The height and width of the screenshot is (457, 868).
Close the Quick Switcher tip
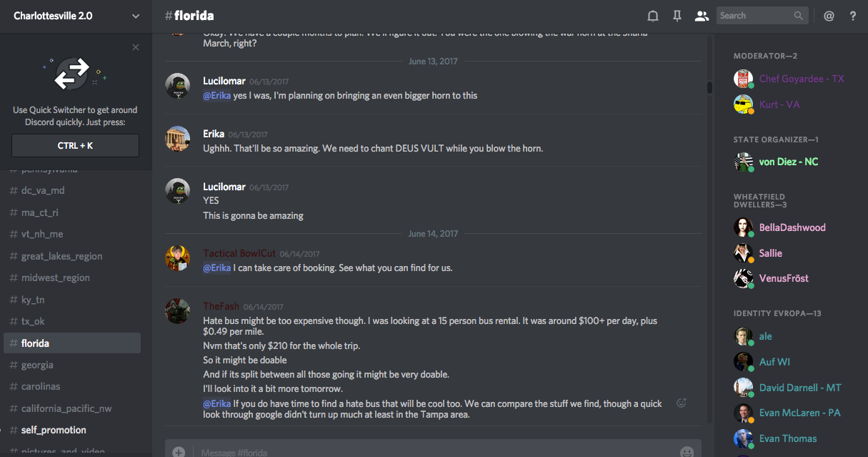[136, 47]
